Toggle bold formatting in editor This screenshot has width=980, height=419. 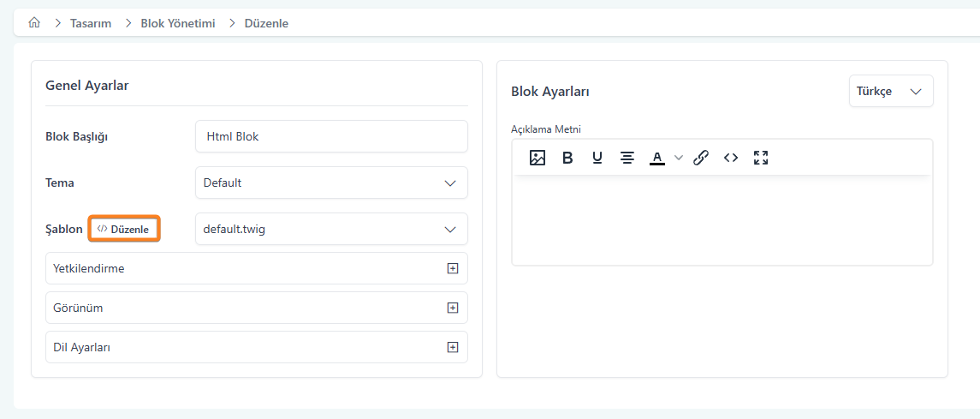567,158
